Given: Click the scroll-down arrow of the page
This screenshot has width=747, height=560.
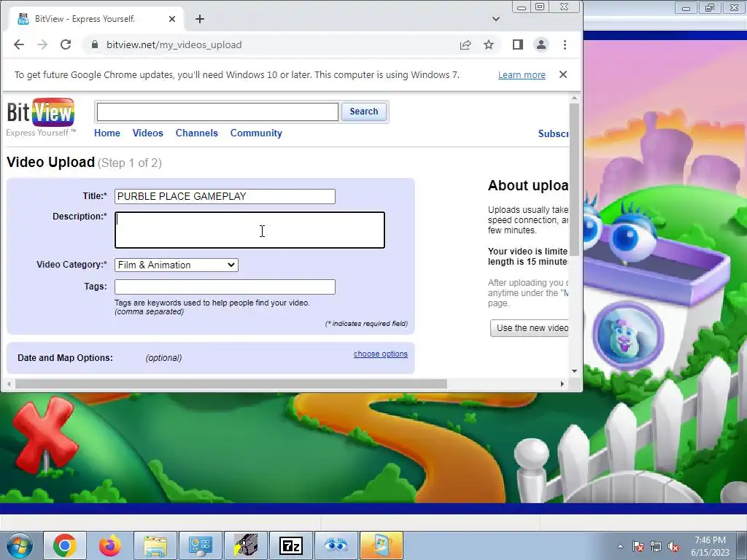Looking at the screenshot, I should 574,371.
